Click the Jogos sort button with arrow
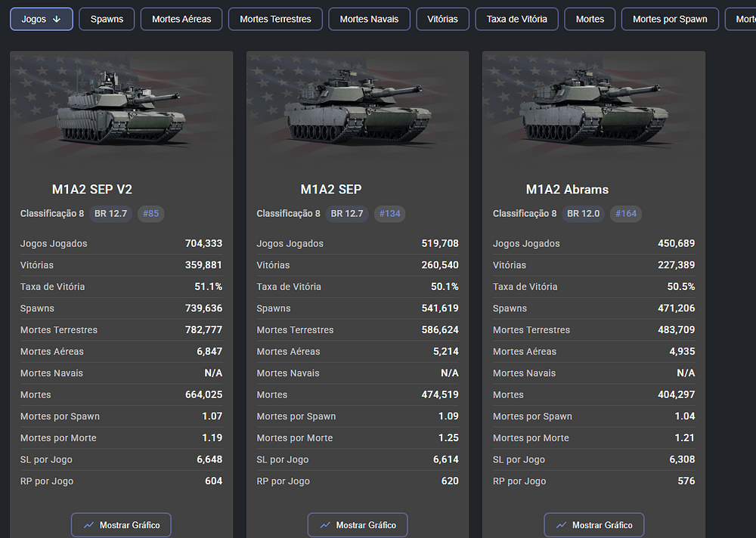 click(42, 19)
